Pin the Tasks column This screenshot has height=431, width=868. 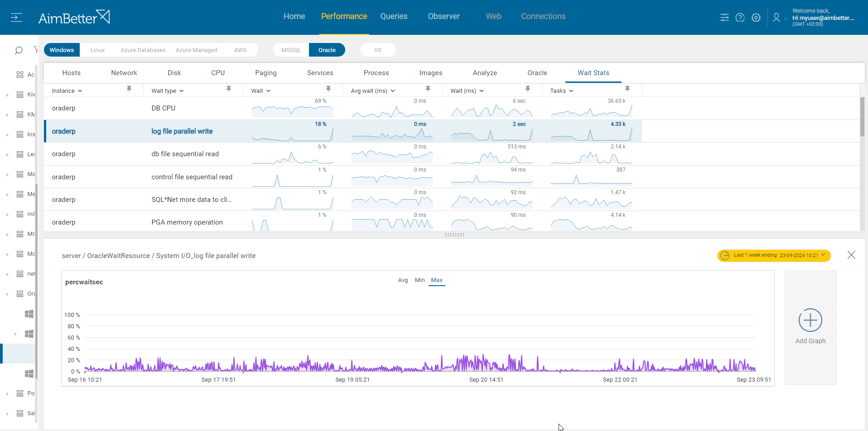tap(627, 89)
